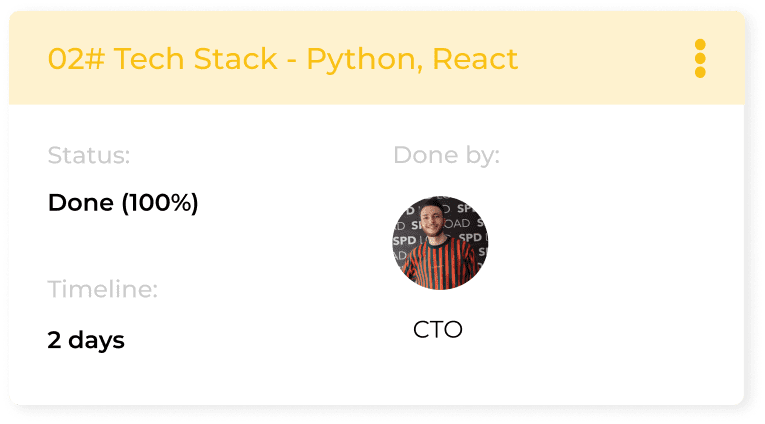The image size is (765, 424).
Task: Select the 'Done (100%)' status value
Action: [123, 202]
